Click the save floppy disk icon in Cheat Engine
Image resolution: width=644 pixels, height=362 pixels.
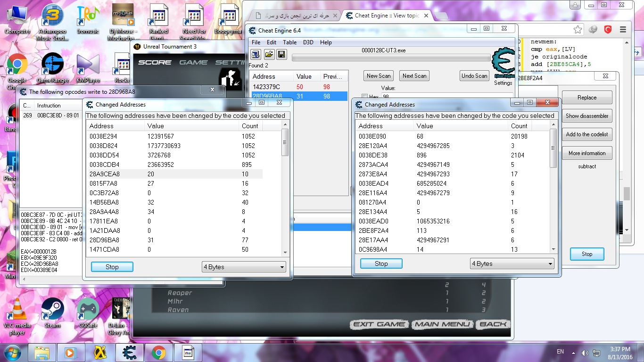point(281,54)
